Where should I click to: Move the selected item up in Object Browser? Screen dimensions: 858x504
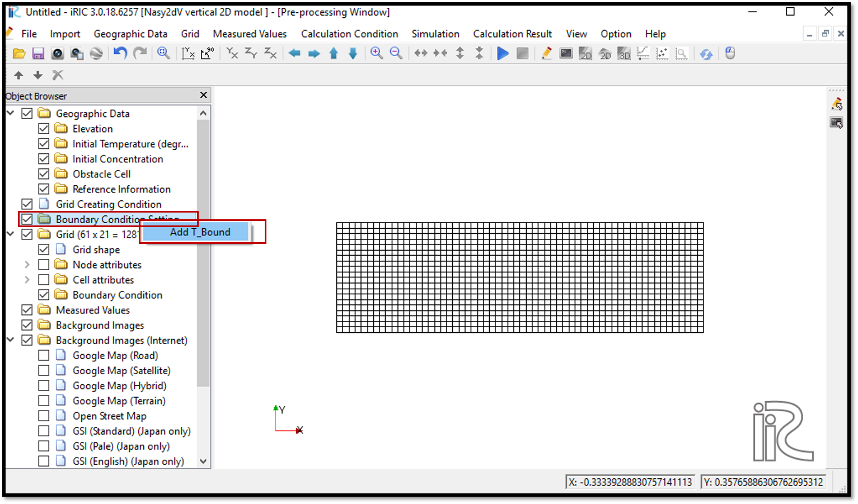(x=18, y=75)
